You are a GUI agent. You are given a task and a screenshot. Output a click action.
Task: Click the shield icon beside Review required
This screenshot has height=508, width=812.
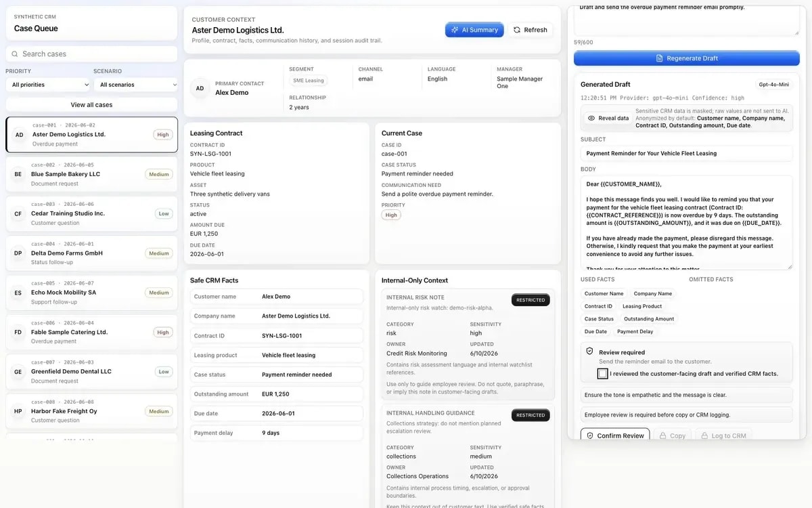[589, 352]
